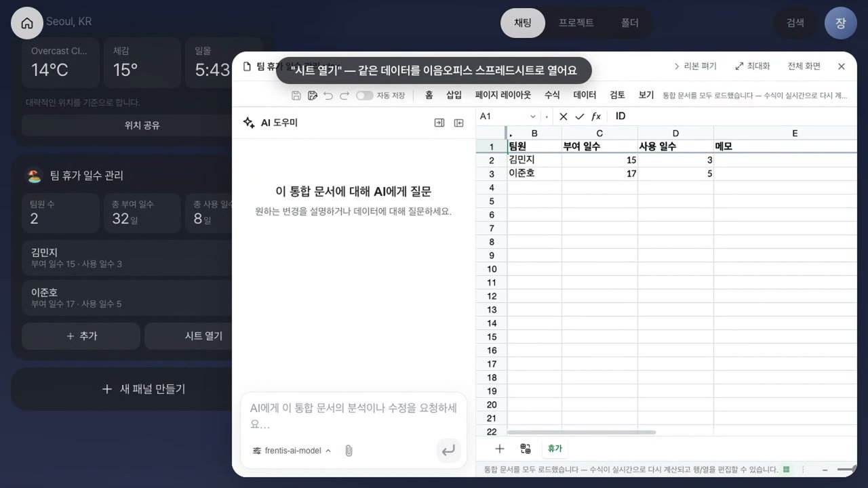Cancel formula entry with X icon
Viewport: 868px width, 488px height.
point(564,117)
